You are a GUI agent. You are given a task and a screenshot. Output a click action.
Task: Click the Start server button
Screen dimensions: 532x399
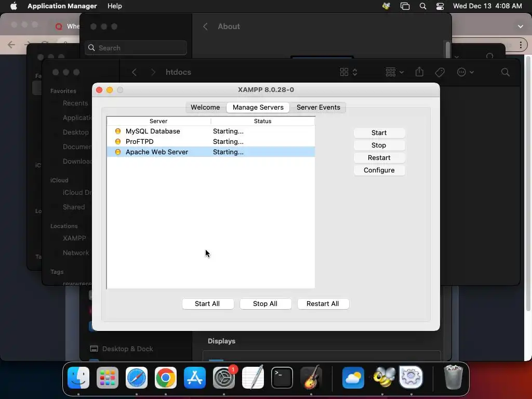click(x=379, y=132)
